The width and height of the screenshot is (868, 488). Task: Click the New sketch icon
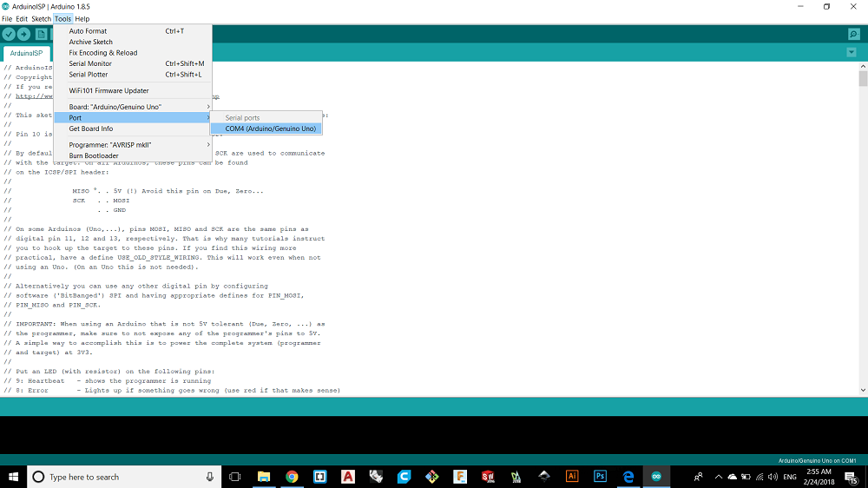click(41, 35)
